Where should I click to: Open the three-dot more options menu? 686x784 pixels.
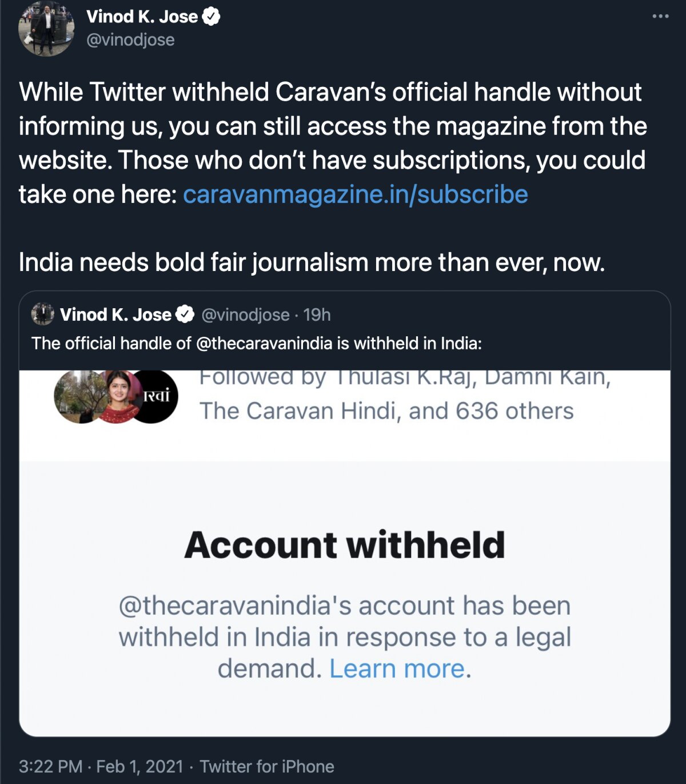click(x=660, y=16)
